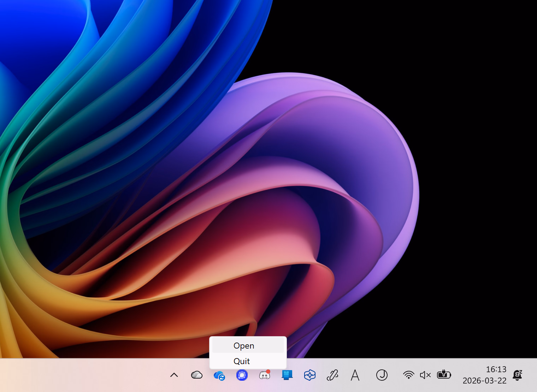The height and width of the screenshot is (392, 537).
Task: Click the muted speaker volume icon
Action: [x=425, y=375]
